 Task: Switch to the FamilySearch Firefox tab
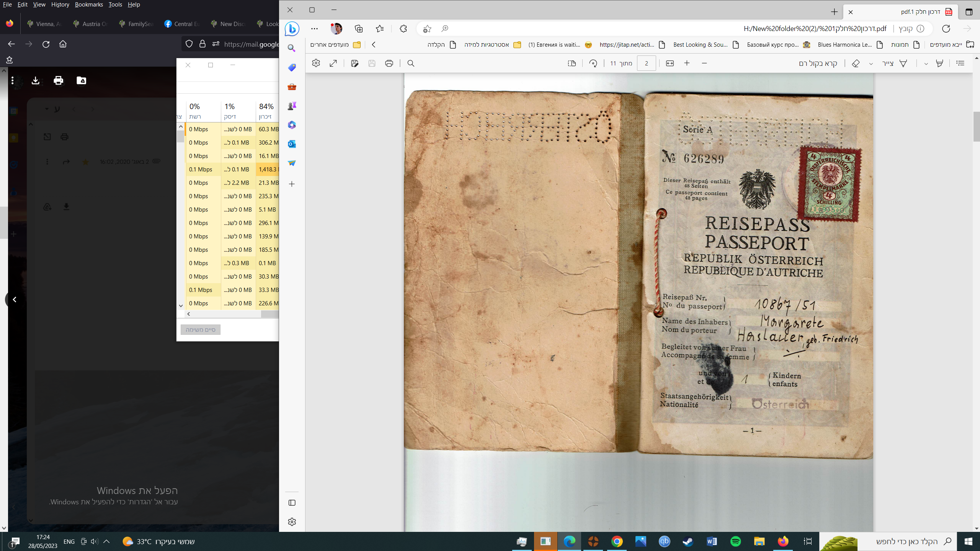[137, 24]
